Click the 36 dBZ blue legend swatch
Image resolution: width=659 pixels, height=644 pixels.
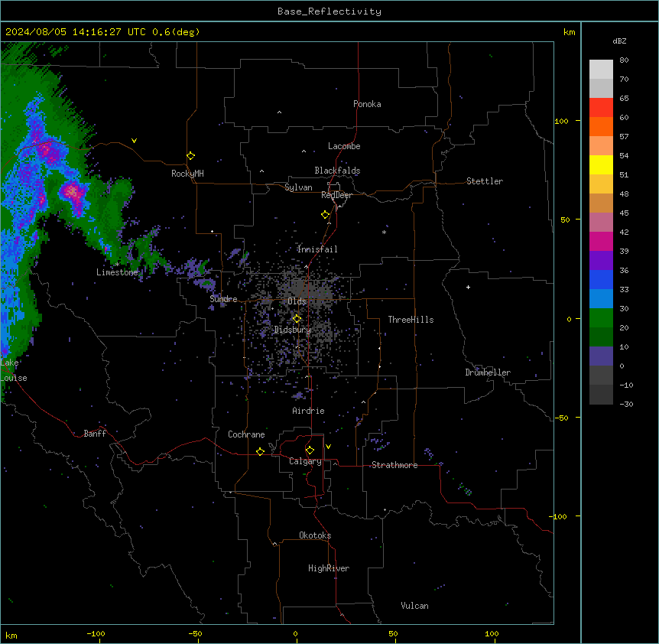point(601,279)
